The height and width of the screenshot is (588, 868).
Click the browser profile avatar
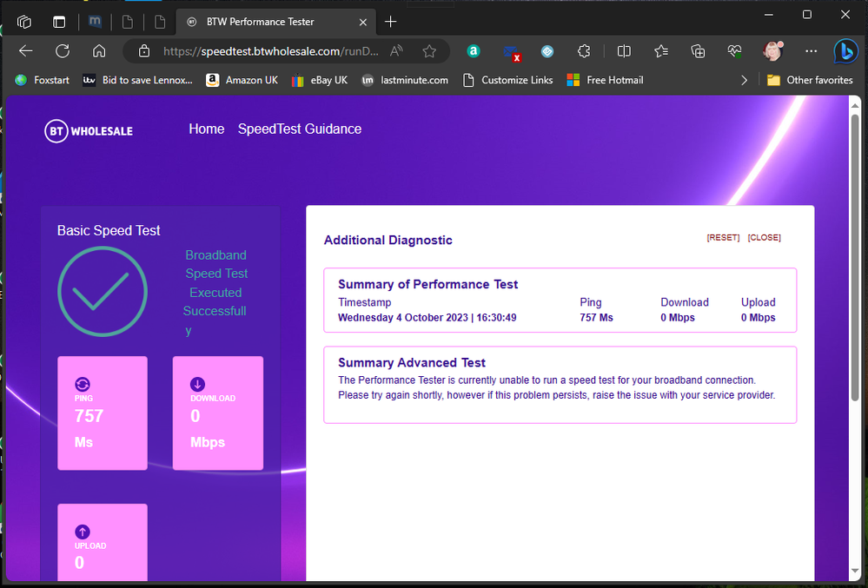772,52
